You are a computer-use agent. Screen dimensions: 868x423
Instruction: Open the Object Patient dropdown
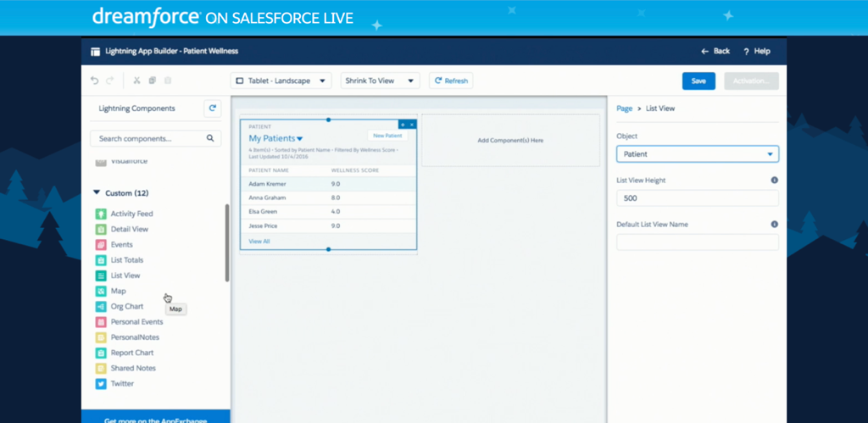click(698, 154)
